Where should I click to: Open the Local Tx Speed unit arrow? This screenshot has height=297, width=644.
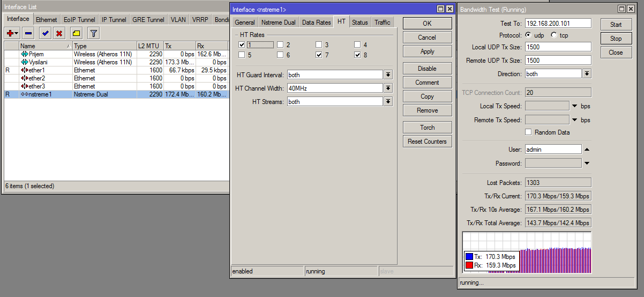(575, 106)
